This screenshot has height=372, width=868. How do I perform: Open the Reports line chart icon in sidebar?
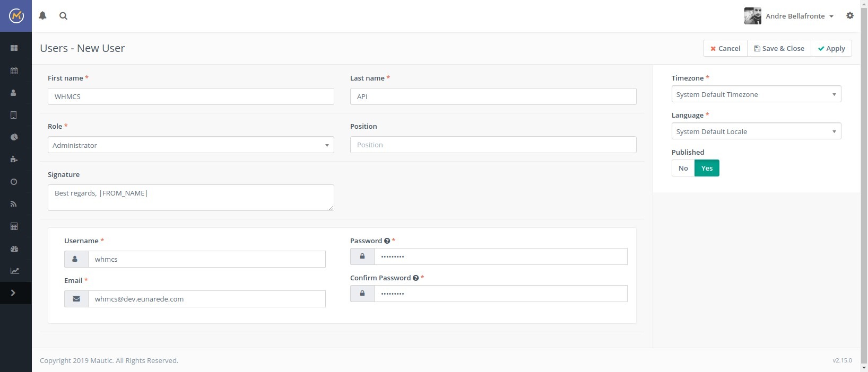pos(14,271)
